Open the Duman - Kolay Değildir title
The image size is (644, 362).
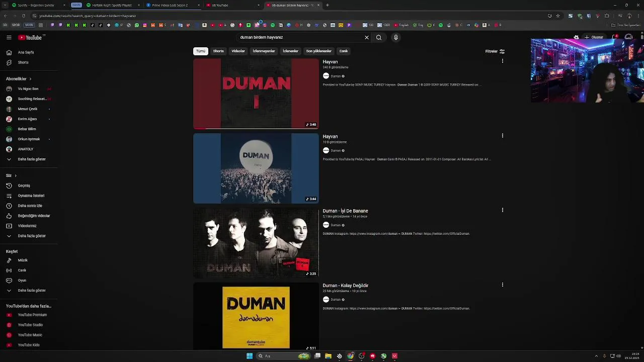346,286
